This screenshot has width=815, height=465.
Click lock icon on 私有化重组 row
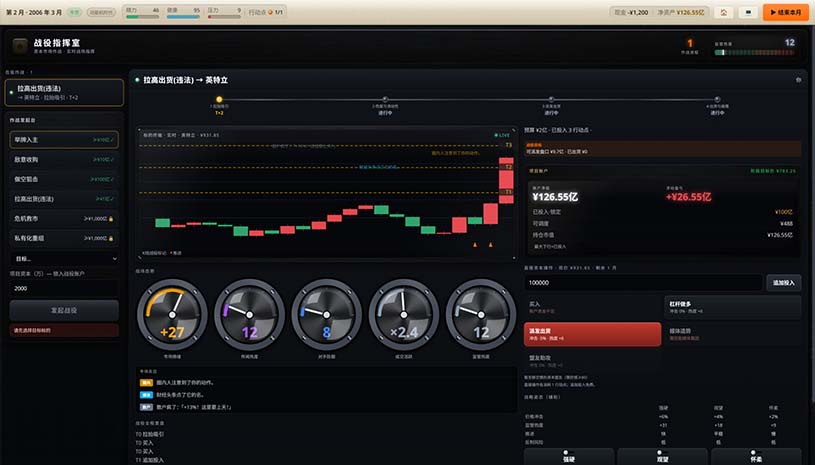111,238
